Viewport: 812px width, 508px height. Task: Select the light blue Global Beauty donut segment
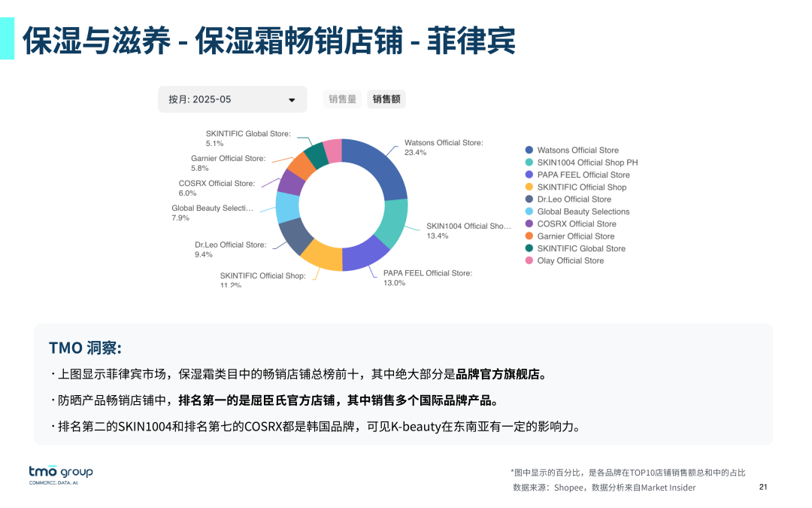287,208
